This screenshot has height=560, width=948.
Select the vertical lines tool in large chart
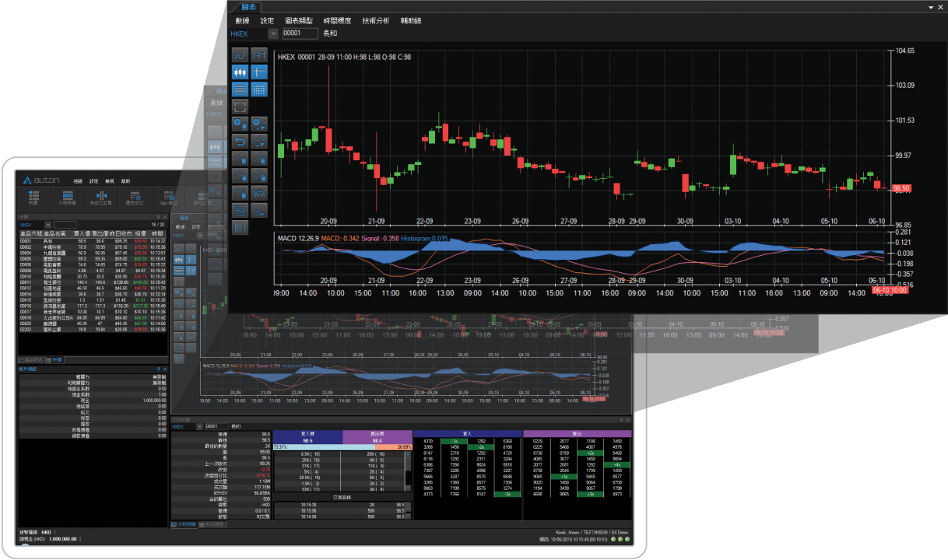coord(240,227)
